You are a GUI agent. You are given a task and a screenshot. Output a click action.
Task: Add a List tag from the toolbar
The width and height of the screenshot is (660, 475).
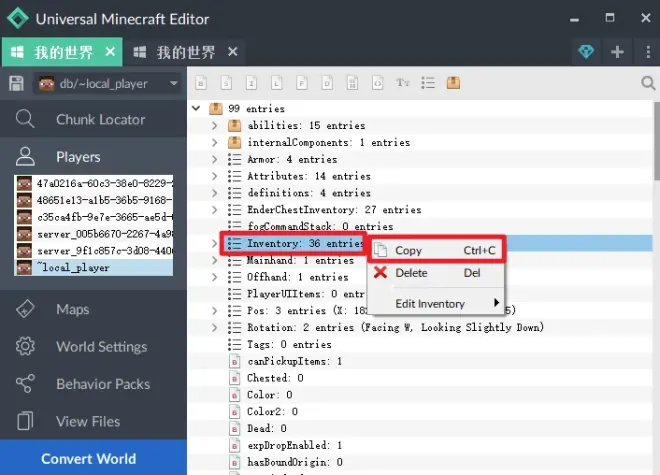(428, 83)
